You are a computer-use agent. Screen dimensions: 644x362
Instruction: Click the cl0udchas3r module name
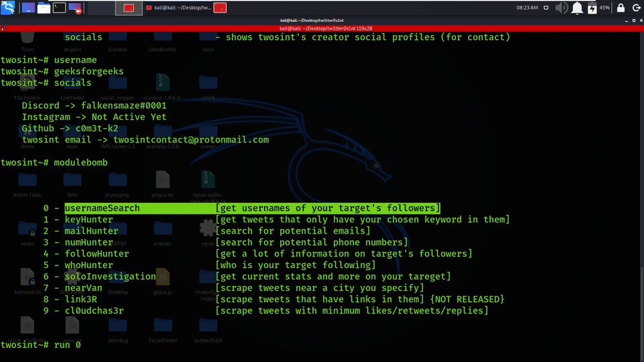click(x=94, y=310)
